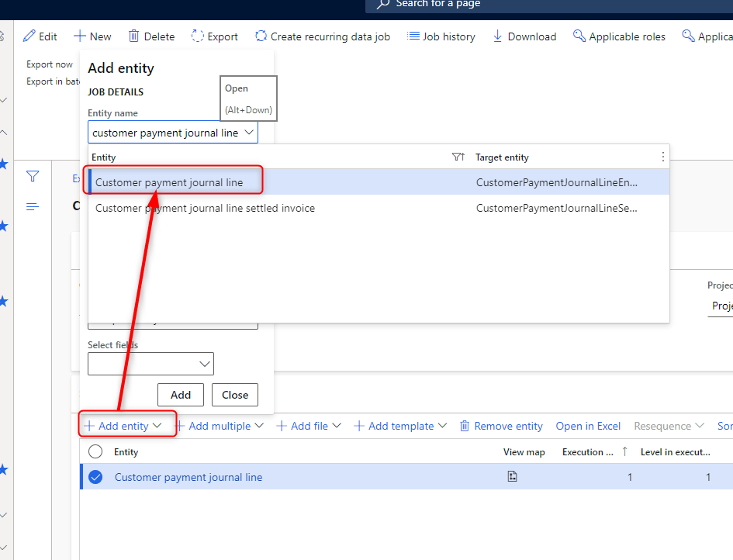Open the filter funnel icon in left pane
This screenshot has height=560, width=733.
33,177
